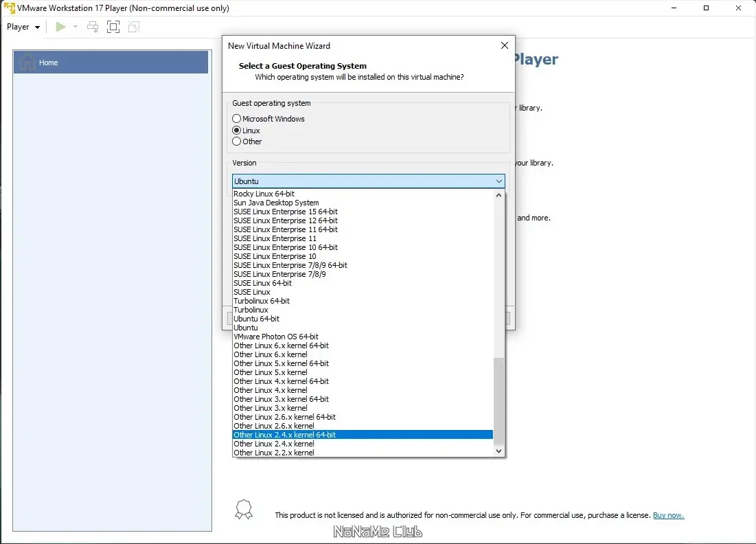This screenshot has height=544, width=756.
Task: Click the VMware Workstation title bar icon
Action: click(x=9, y=8)
